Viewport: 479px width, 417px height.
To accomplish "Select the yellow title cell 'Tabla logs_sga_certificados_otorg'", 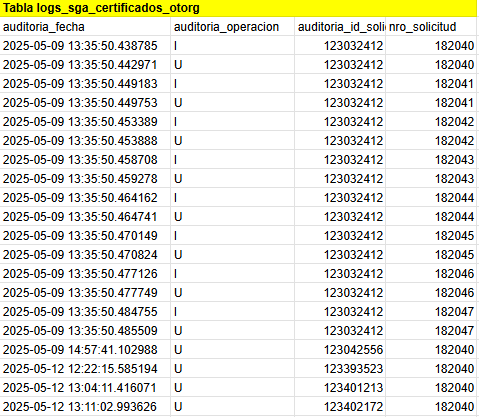I will [238, 8].
